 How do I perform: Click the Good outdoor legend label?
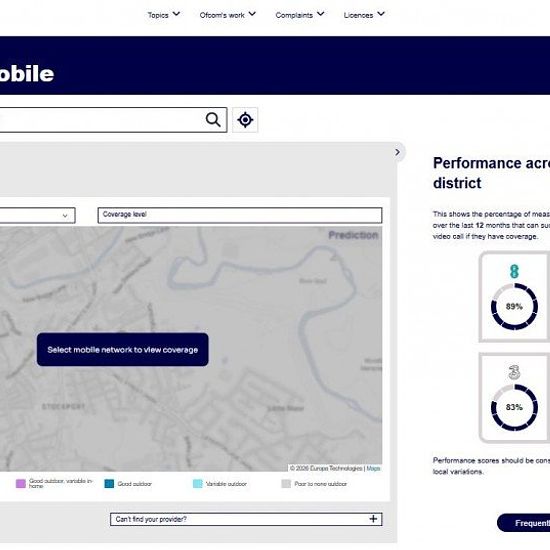coord(135,484)
